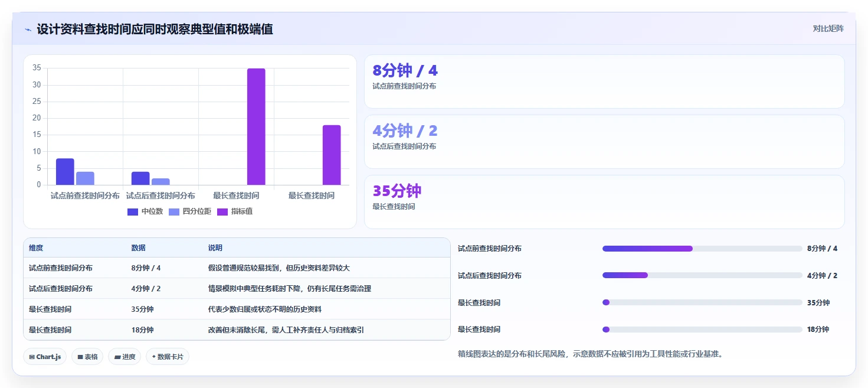Click the y-axis tick label 35
Screen dimensions: 868x388
pyautogui.click(x=37, y=68)
